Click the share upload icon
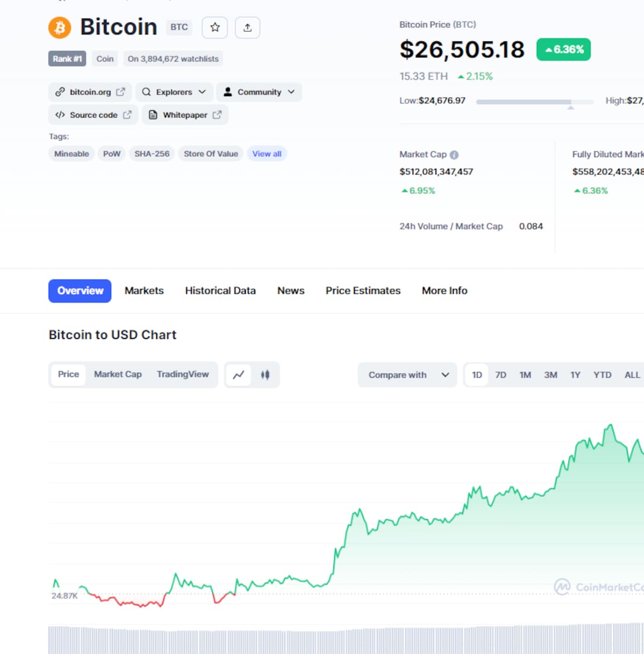This screenshot has height=654, width=644. (247, 27)
